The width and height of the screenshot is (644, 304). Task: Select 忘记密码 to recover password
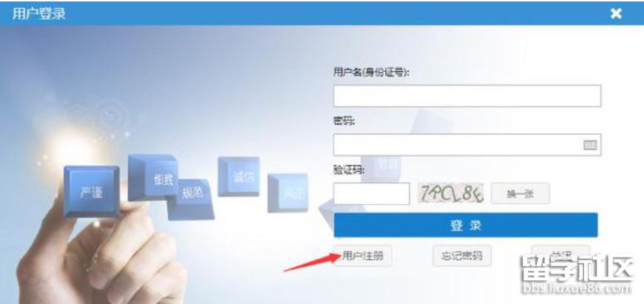click(462, 256)
